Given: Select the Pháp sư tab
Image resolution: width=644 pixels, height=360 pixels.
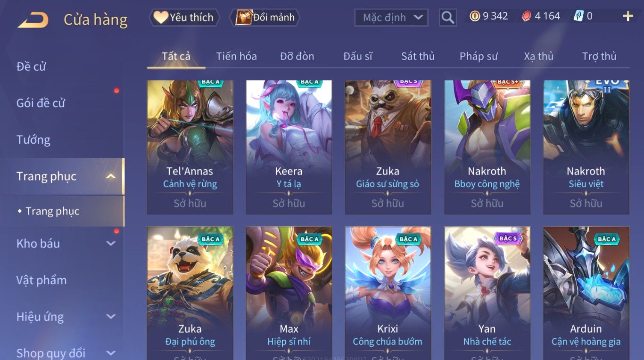Looking at the screenshot, I should pyautogui.click(x=479, y=56).
